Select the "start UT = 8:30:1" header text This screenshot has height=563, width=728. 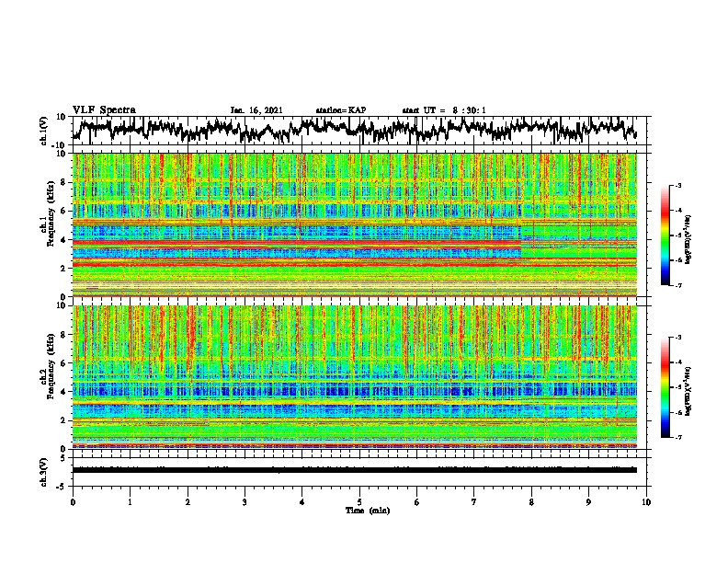coord(444,110)
